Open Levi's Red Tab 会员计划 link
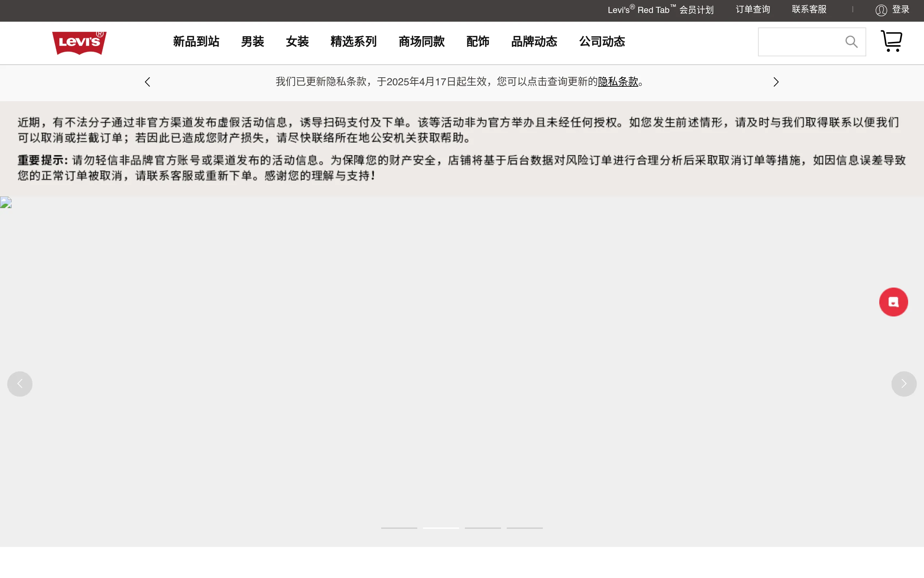 pos(661,9)
